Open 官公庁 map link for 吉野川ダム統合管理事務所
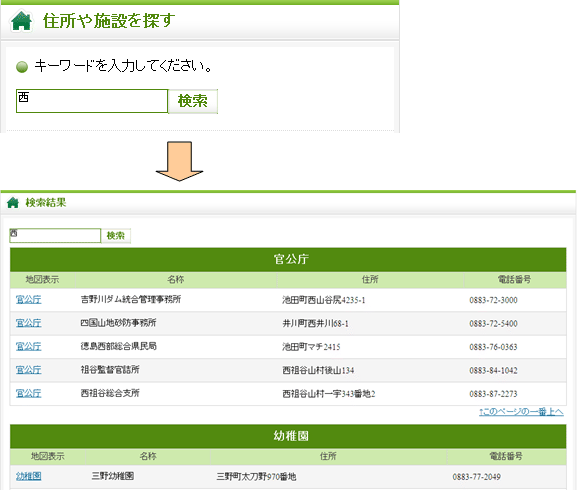This screenshot has height=490, width=578. [x=29, y=299]
